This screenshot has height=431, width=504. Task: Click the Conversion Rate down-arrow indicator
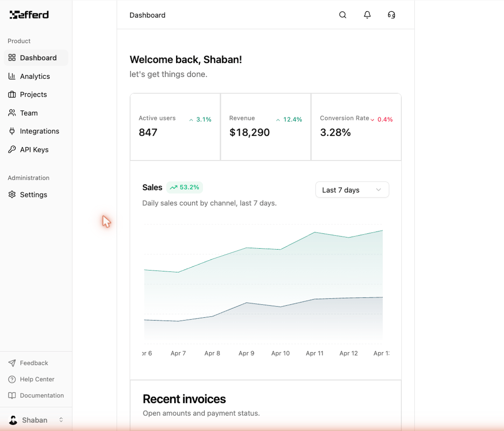pos(372,120)
